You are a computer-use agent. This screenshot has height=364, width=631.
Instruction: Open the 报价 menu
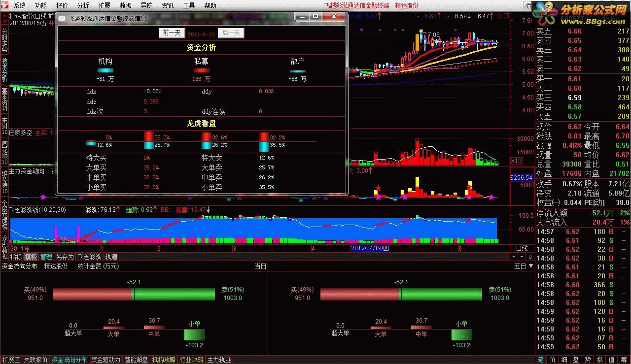(x=62, y=5)
